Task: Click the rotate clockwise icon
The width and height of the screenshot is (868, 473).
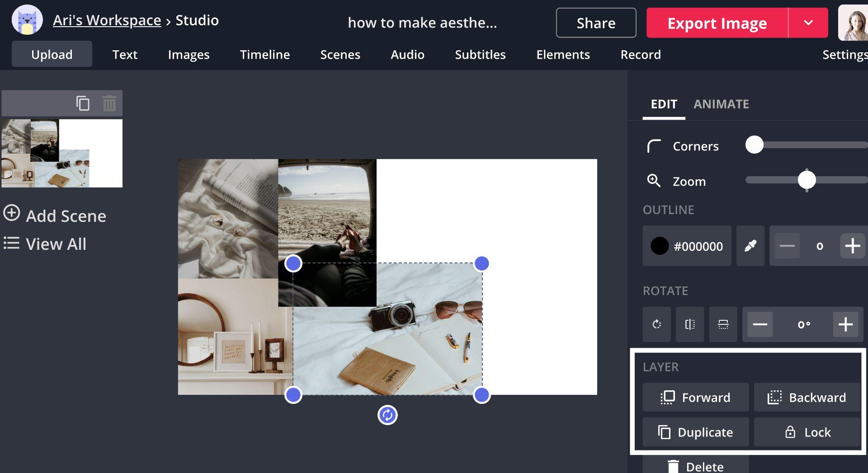Action: (x=656, y=324)
